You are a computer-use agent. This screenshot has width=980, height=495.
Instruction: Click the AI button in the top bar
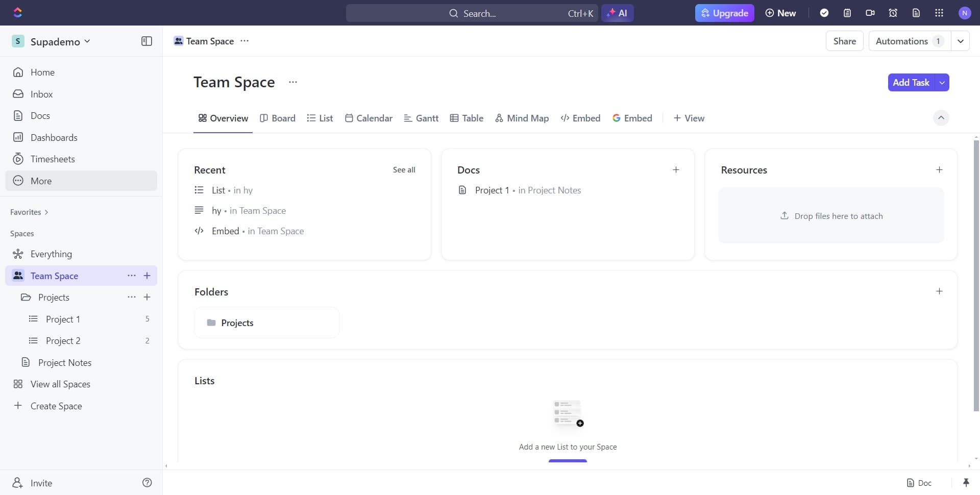point(618,13)
